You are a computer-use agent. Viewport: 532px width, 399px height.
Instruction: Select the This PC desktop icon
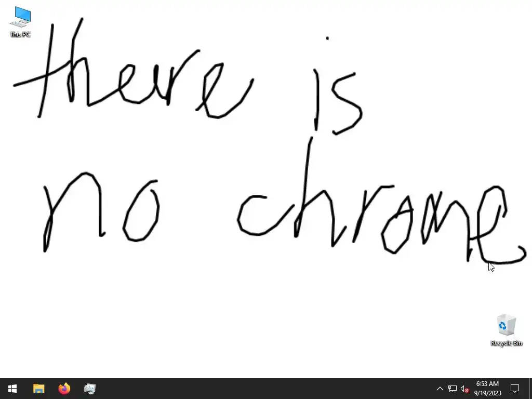click(20, 21)
